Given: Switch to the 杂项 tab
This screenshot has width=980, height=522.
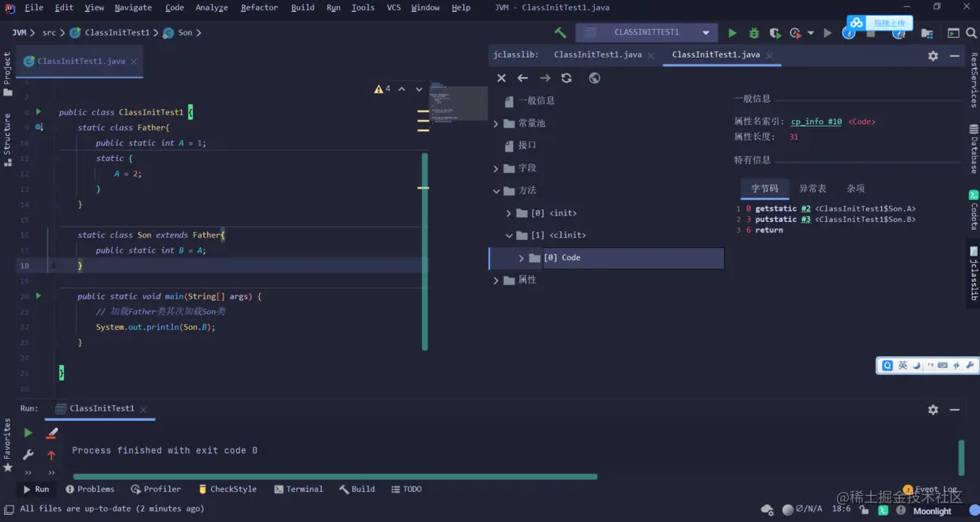Looking at the screenshot, I should [856, 189].
